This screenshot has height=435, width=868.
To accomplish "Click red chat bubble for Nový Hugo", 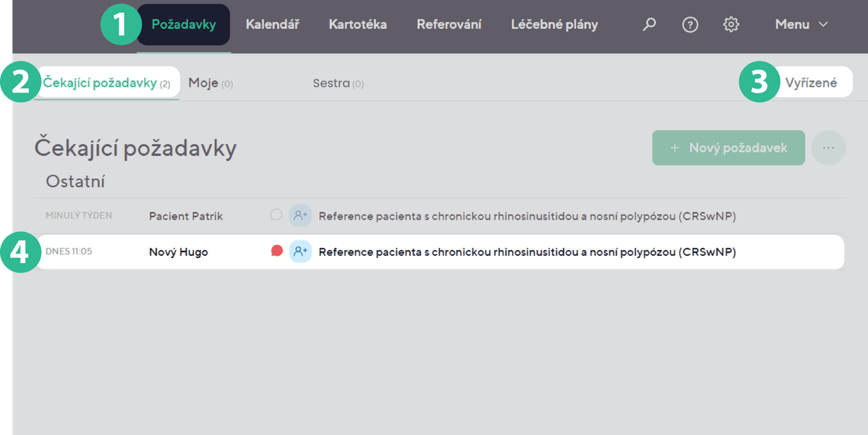I will point(276,251).
